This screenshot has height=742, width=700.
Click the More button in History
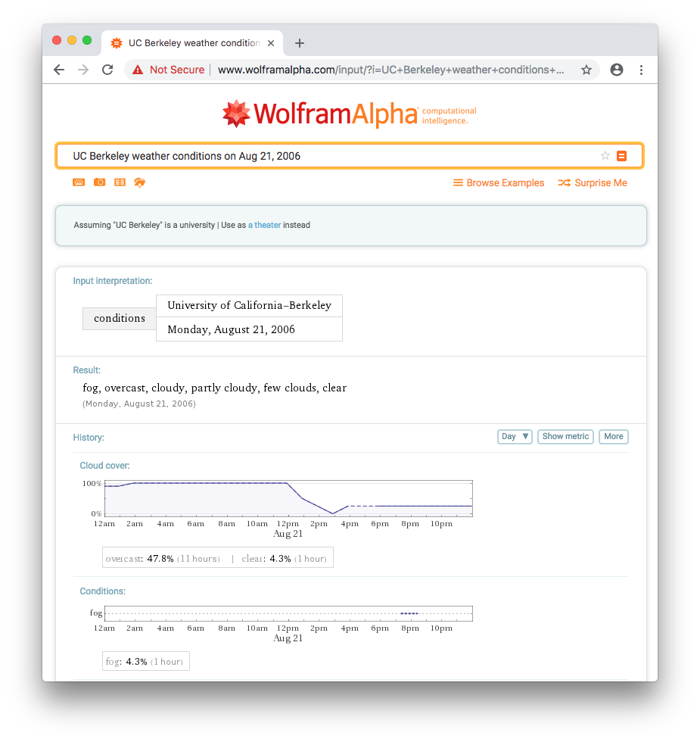[614, 436]
